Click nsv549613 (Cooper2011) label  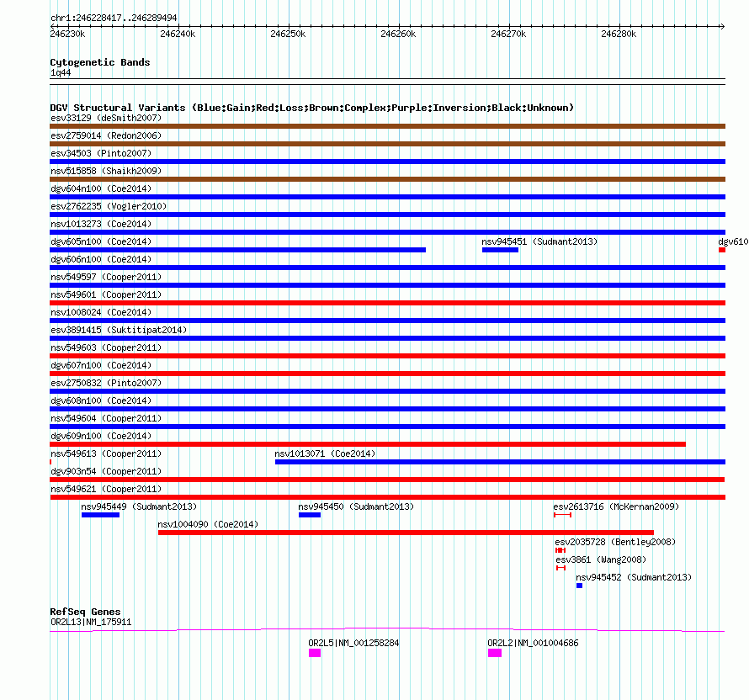pos(106,453)
